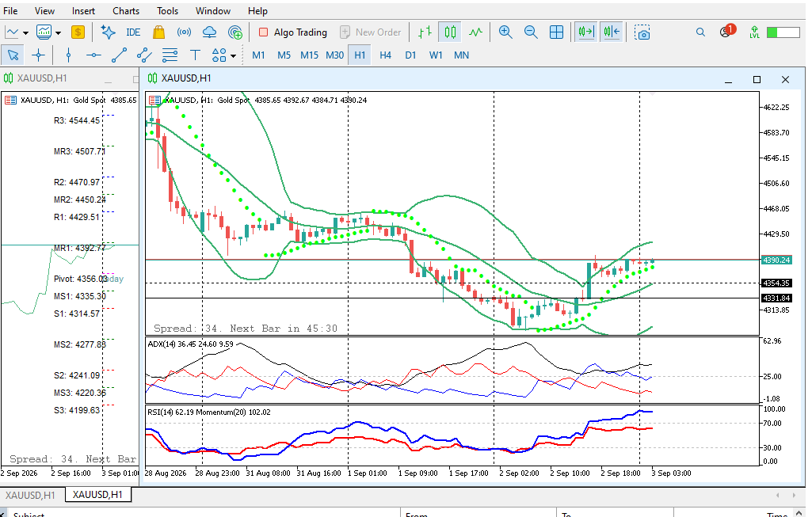Click the green connection level bar

pyautogui.click(x=783, y=32)
